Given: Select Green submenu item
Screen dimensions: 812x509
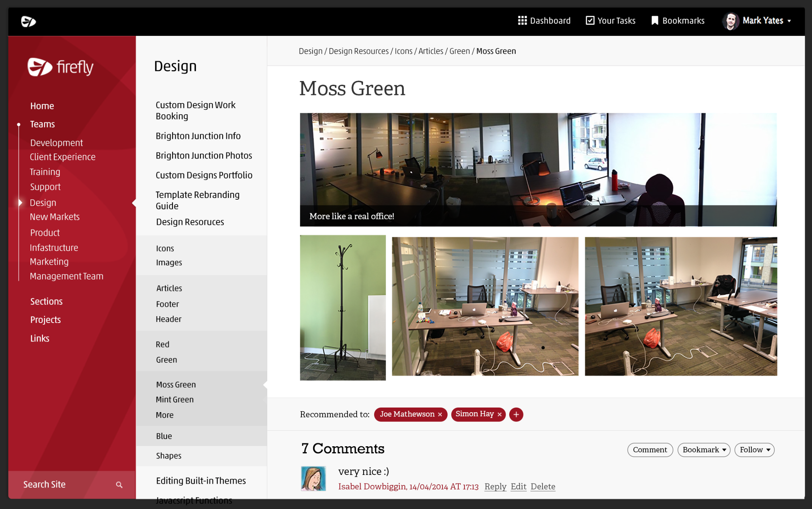Looking at the screenshot, I should tap(166, 360).
